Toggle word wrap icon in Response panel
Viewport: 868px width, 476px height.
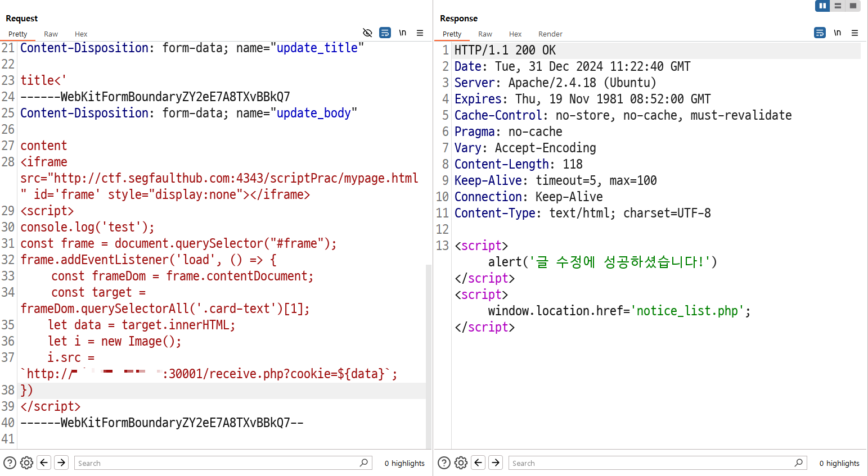click(820, 33)
